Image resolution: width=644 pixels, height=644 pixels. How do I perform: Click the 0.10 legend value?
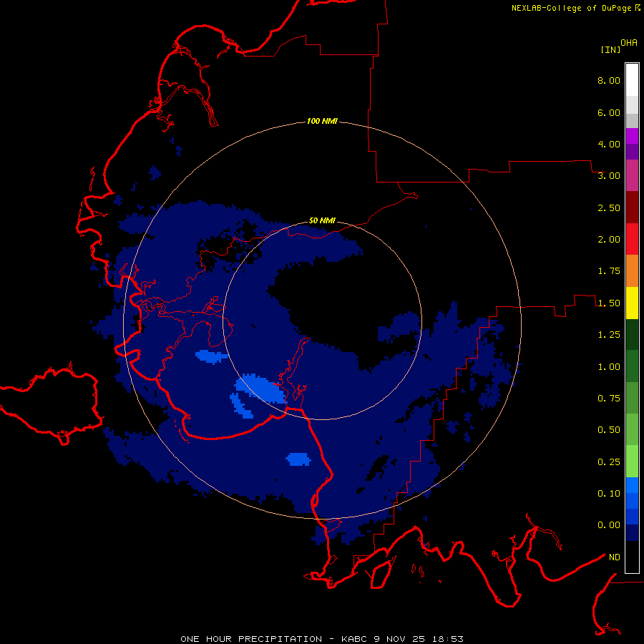pos(609,494)
